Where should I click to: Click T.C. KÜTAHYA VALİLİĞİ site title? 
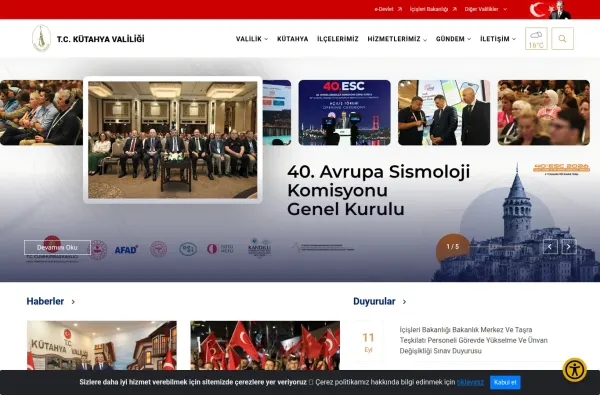[x=101, y=39]
